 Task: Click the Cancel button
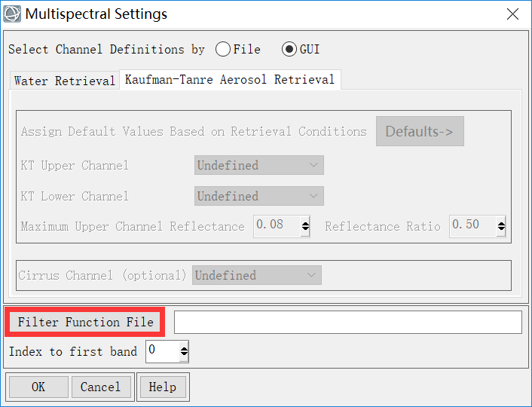[100, 387]
